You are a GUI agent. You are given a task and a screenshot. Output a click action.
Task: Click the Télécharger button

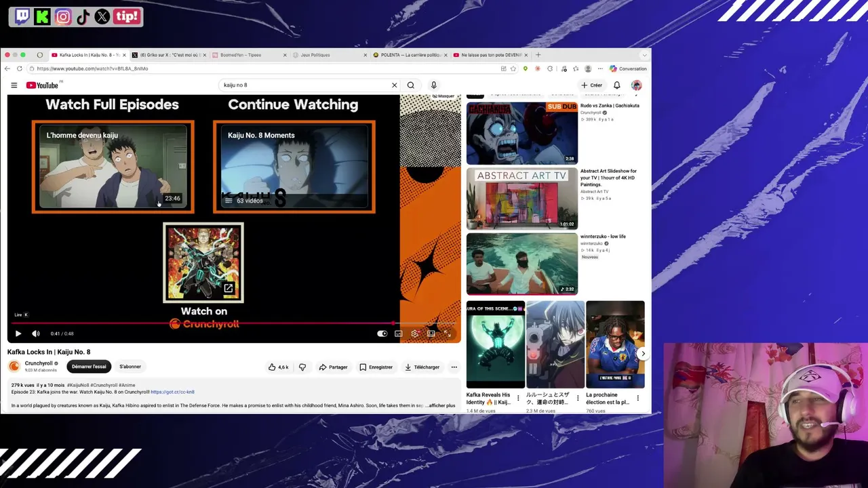click(422, 367)
